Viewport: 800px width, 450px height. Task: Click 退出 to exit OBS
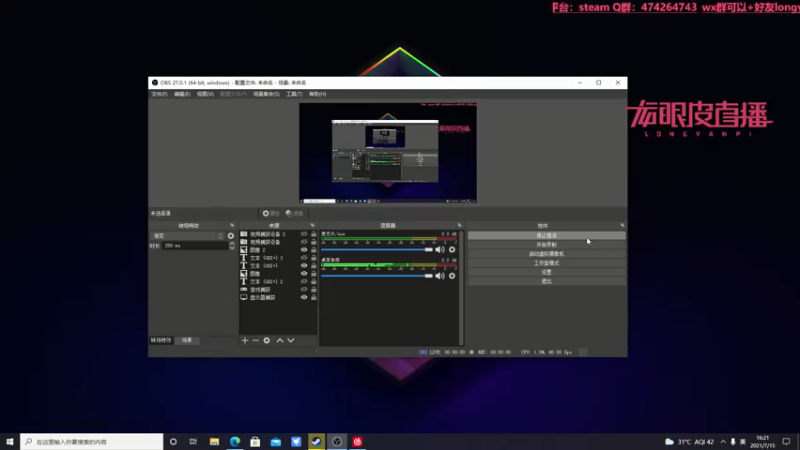[546, 281]
